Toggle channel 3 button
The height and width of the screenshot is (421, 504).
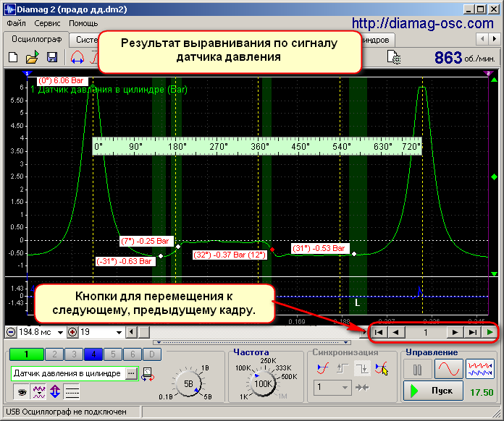pos(74,354)
